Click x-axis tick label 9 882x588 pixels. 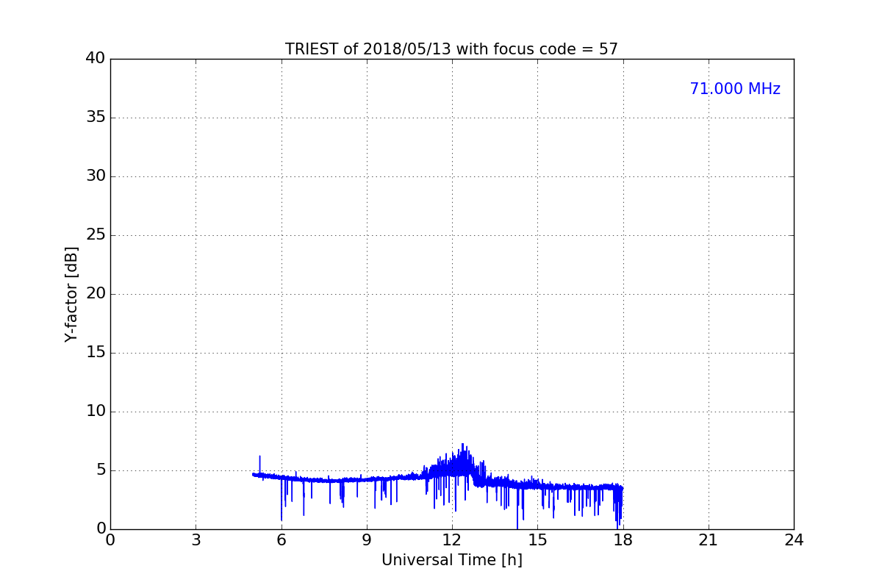click(367, 540)
